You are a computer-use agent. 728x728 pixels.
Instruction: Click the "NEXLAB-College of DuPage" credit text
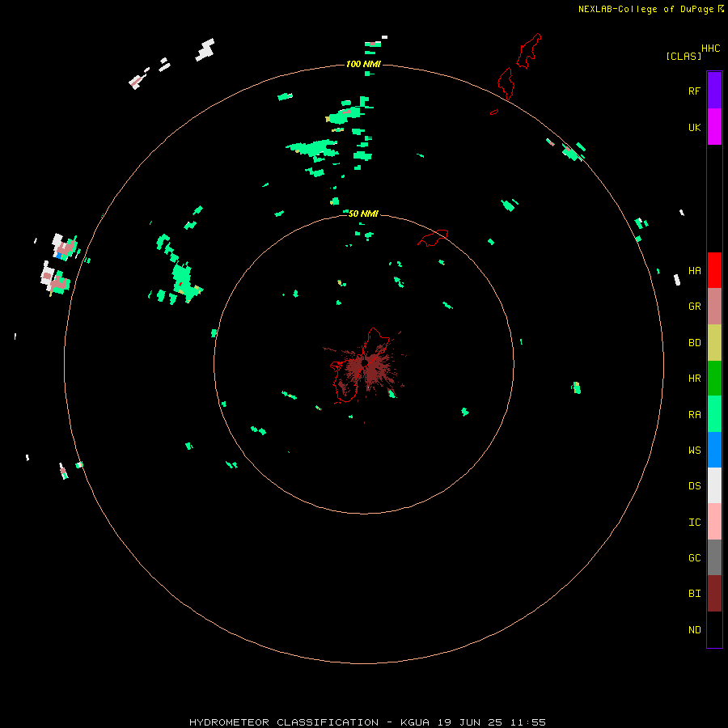click(x=645, y=9)
